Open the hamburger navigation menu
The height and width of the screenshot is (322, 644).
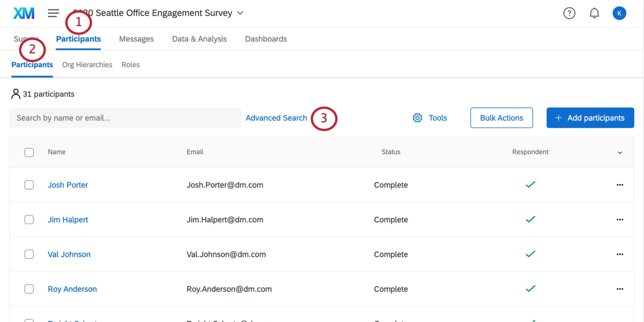53,13
